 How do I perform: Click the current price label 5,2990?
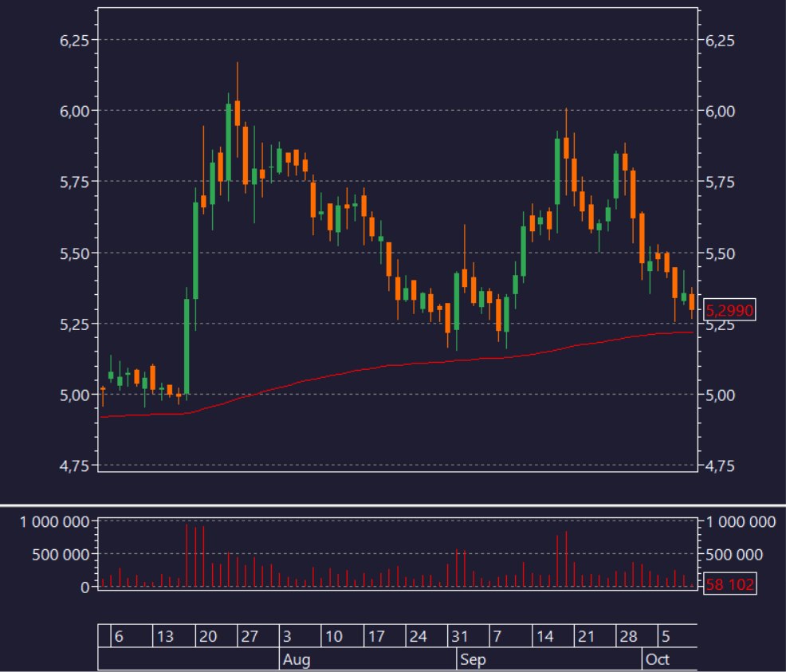pyautogui.click(x=729, y=310)
